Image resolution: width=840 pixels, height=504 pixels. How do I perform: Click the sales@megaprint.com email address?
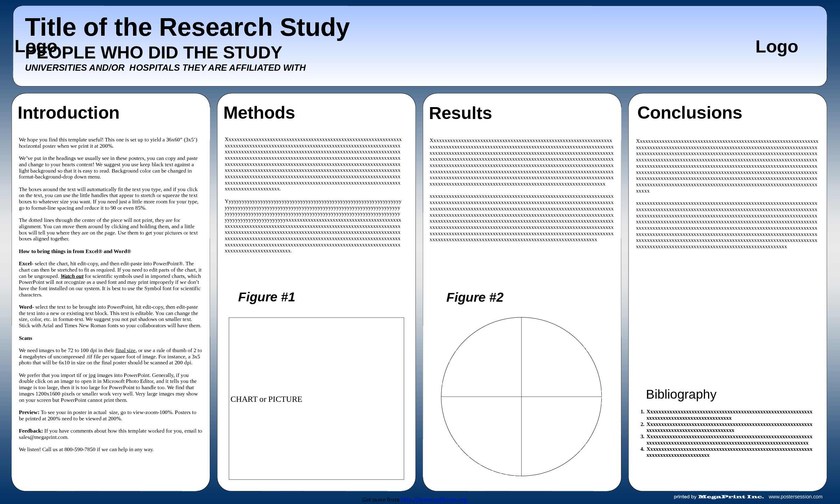[x=44, y=437]
